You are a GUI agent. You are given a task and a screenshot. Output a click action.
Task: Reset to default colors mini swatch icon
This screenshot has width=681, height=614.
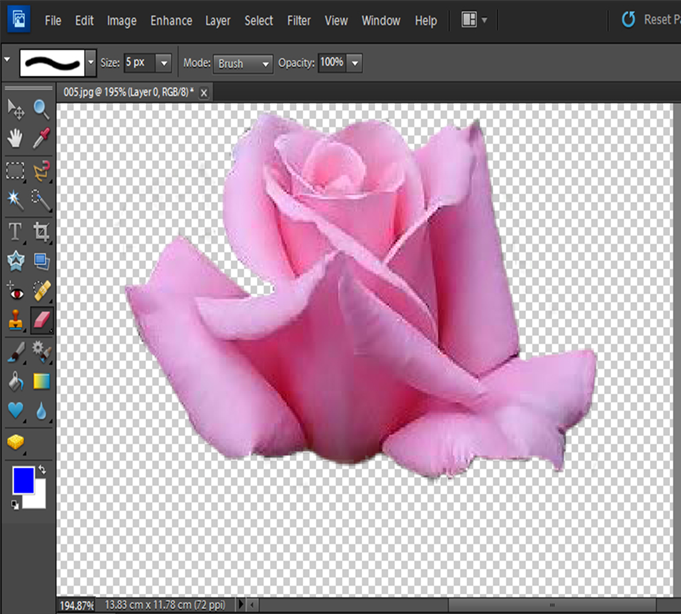point(15,505)
